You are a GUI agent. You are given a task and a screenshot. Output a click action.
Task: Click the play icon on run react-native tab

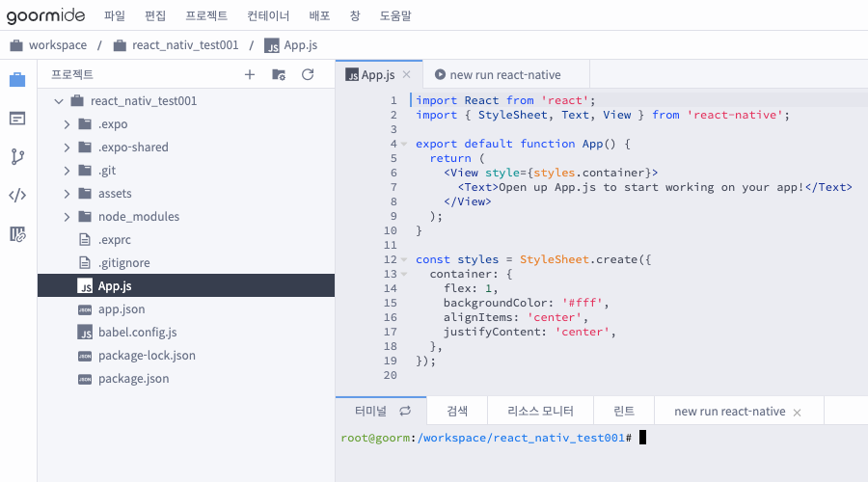440,74
